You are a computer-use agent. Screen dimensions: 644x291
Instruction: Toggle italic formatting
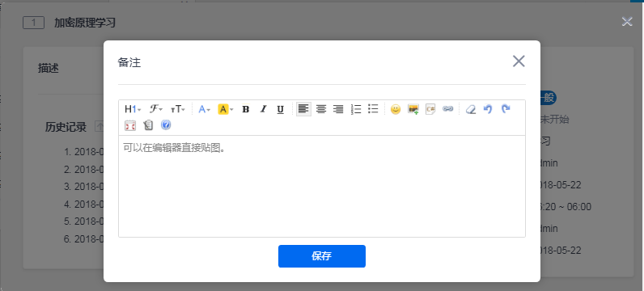point(263,109)
